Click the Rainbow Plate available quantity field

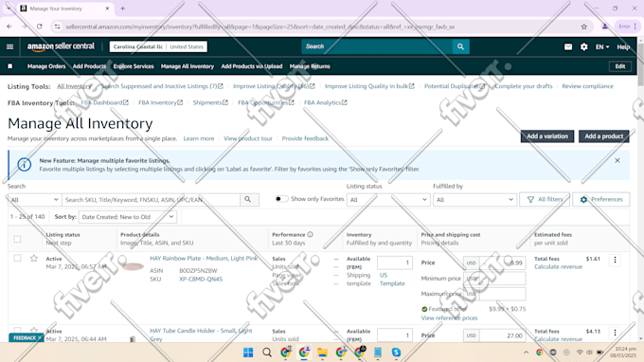(x=395, y=262)
